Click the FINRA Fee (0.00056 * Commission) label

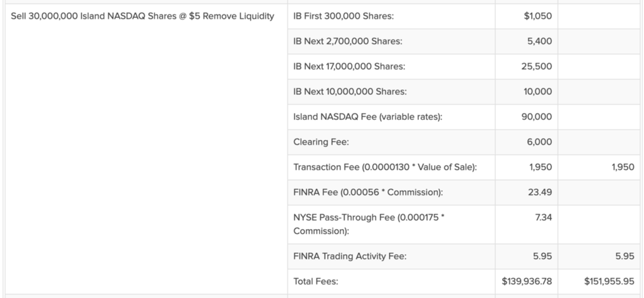(x=368, y=192)
